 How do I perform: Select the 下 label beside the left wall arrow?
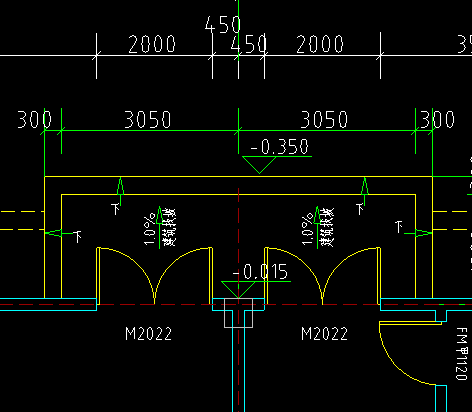click(78, 236)
